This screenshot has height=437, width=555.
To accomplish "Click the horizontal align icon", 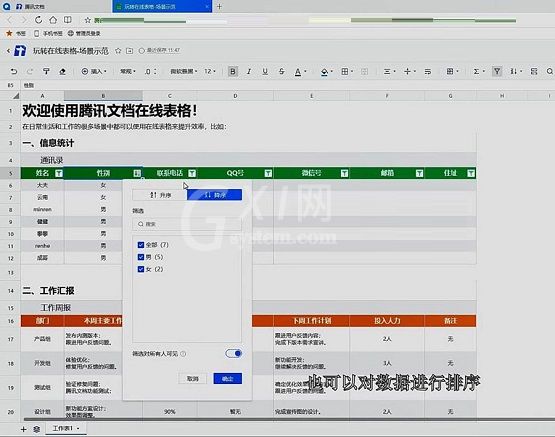I will pos(387,71).
